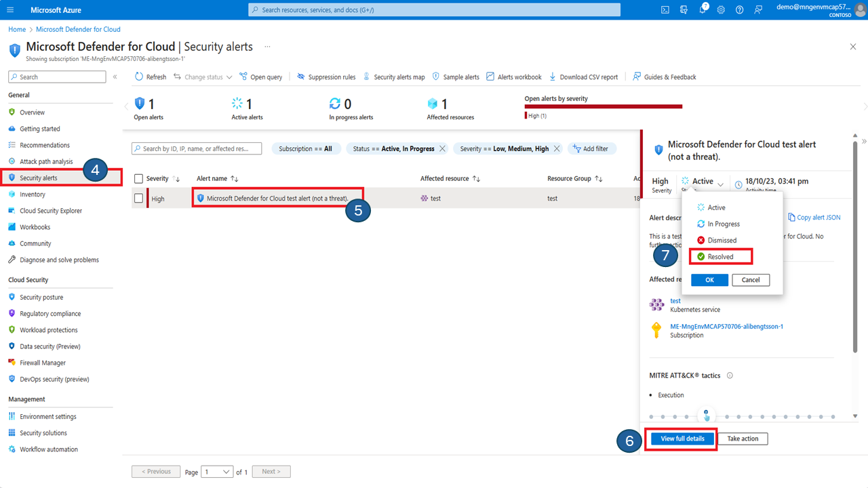Select all alerts header checkbox
Screen dimensions: 868x488
(x=139, y=179)
